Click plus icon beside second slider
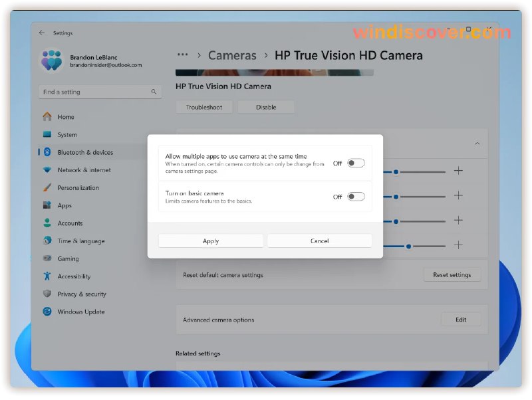532x400 pixels. coord(458,195)
